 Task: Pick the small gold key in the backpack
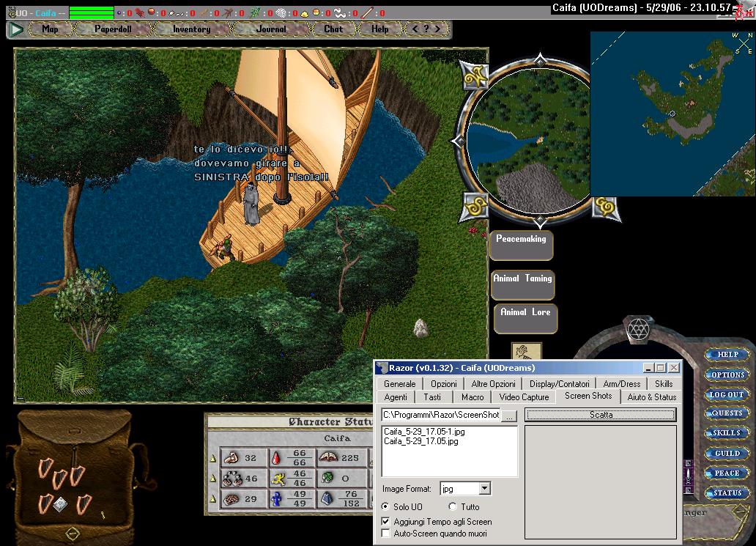tap(103, 515)
